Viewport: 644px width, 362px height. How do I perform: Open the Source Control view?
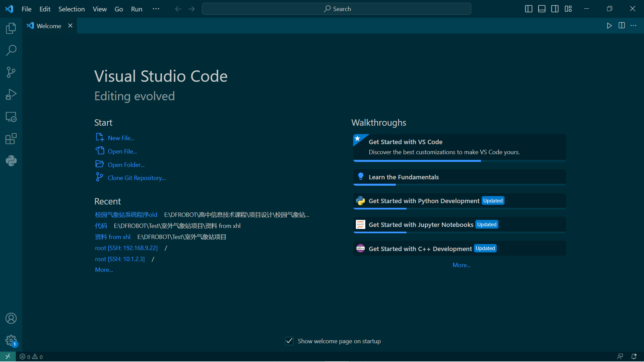(11, 72)
